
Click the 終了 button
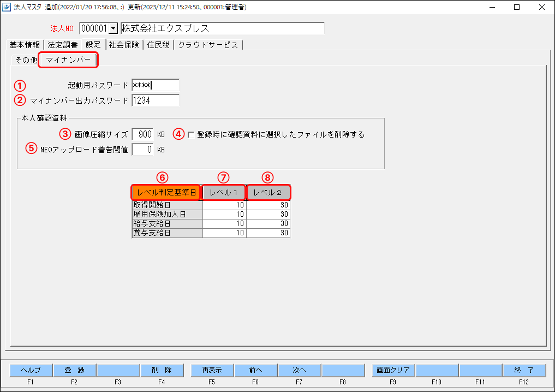click(x=524, y=370)
